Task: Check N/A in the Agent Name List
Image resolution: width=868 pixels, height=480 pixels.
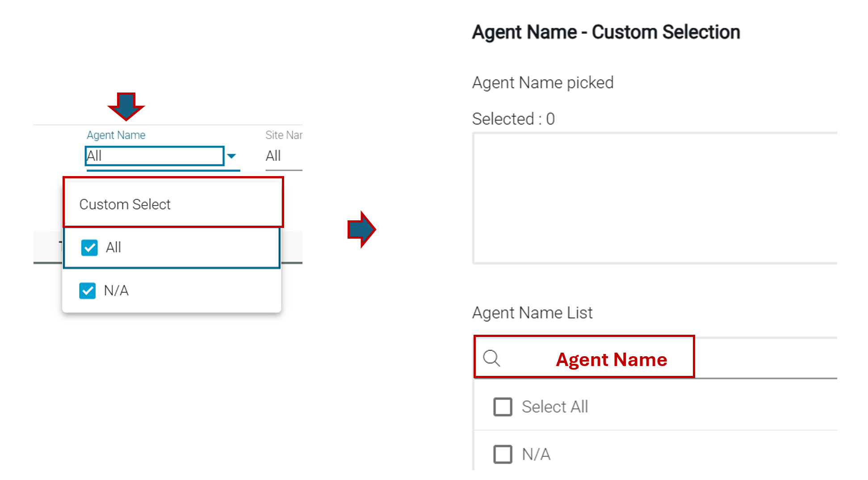Action: point(503,454)
